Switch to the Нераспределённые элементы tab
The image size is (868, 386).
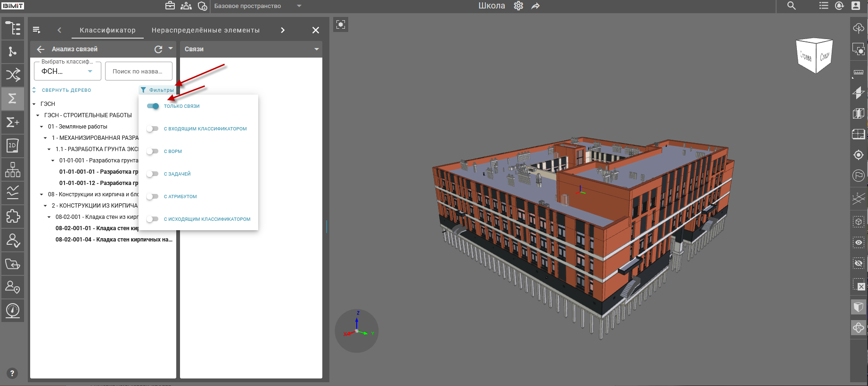(x=205, y=30)
